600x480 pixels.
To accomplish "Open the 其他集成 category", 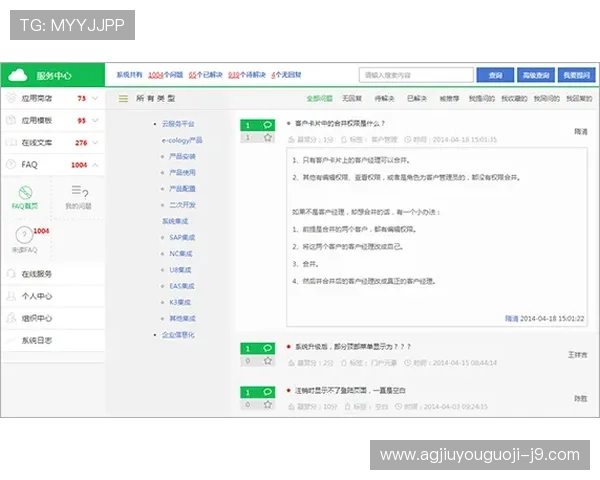I will click(183, 318).
